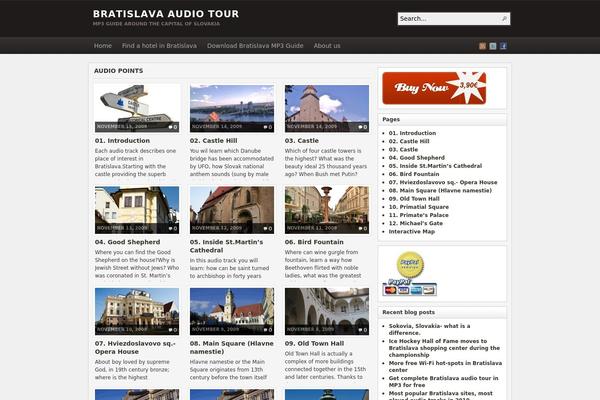Open Interactive Map in Pages sidebar
The image size is (600, 400).
coord(412,232)
